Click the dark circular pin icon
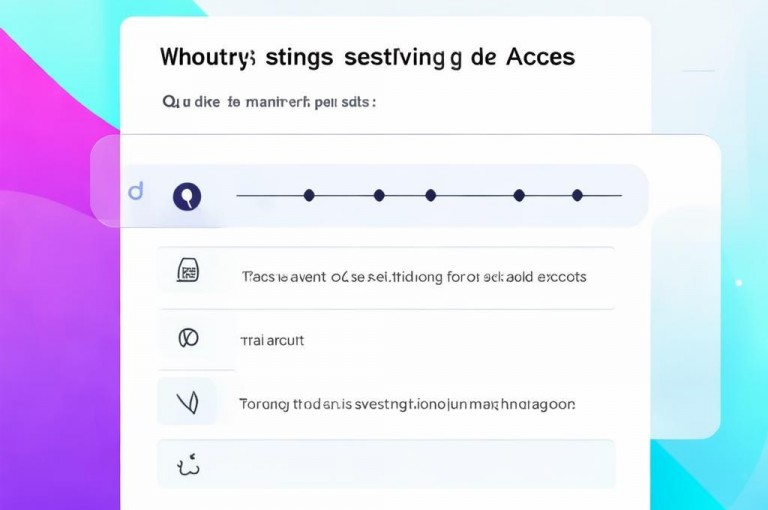768x510 pixels. pyautogui.click(x=187, y=196)
